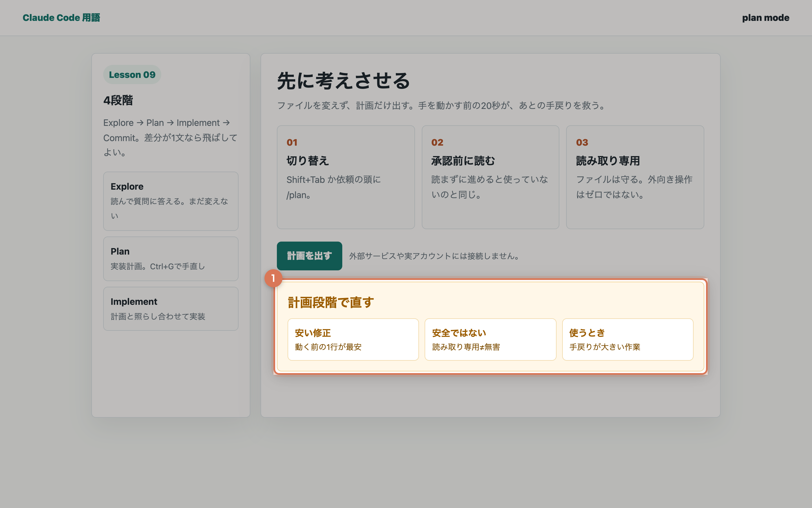Click the 読んで質問に答える text
812x508 pixels.
click(169, 208)
